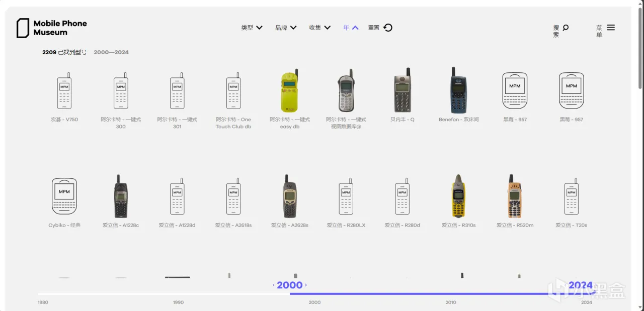Open the first 黑莓 - 957 device icon

point(515,91)
